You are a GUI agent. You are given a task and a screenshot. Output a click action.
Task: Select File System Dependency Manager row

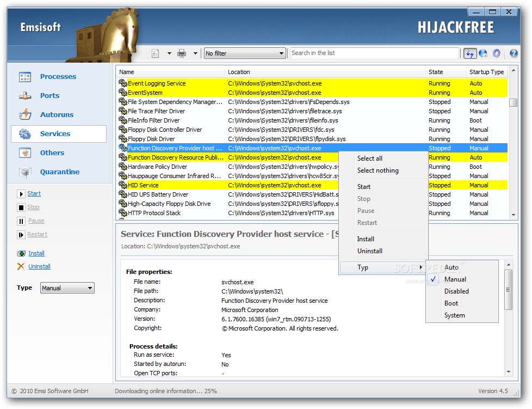point(312,102)
